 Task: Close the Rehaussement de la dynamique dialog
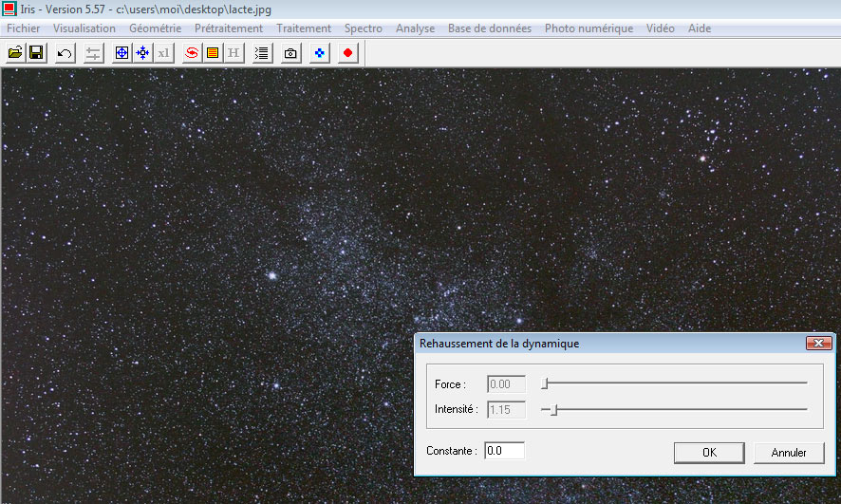point(818,344)
